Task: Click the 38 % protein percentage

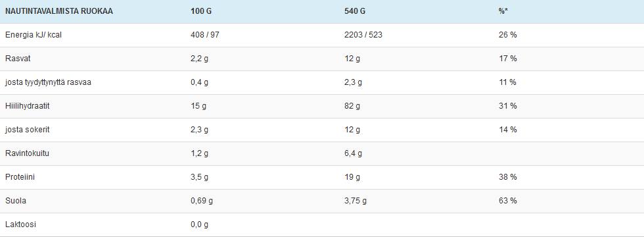Action: click(507, 177)
